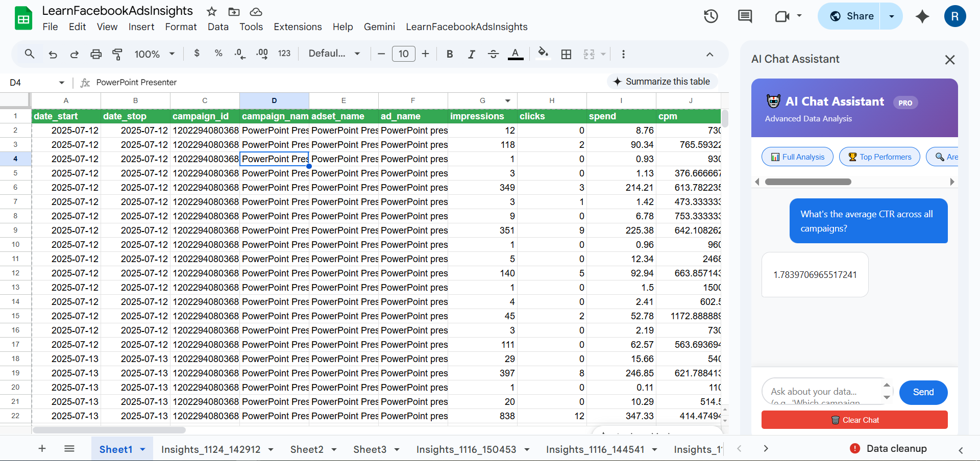The height and width of the screenshot is (461, 980).
Task: Click the Full Analysis button
Action: pos(797,157)
